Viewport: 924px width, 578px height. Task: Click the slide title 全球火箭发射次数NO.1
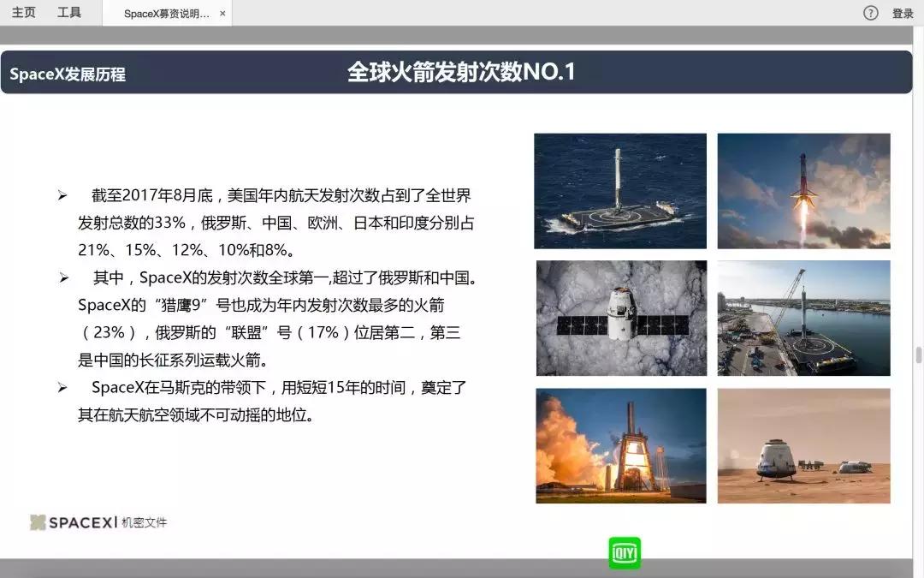pos(462,72)
